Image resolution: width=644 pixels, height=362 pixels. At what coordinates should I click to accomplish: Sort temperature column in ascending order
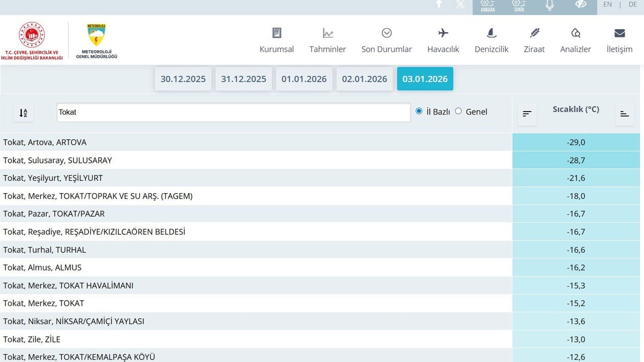click(x=624, y=114)
